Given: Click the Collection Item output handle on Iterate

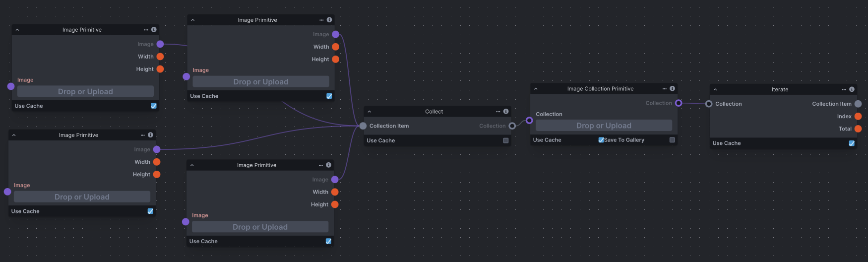Looking at the screenshot, I should point(858,104).
